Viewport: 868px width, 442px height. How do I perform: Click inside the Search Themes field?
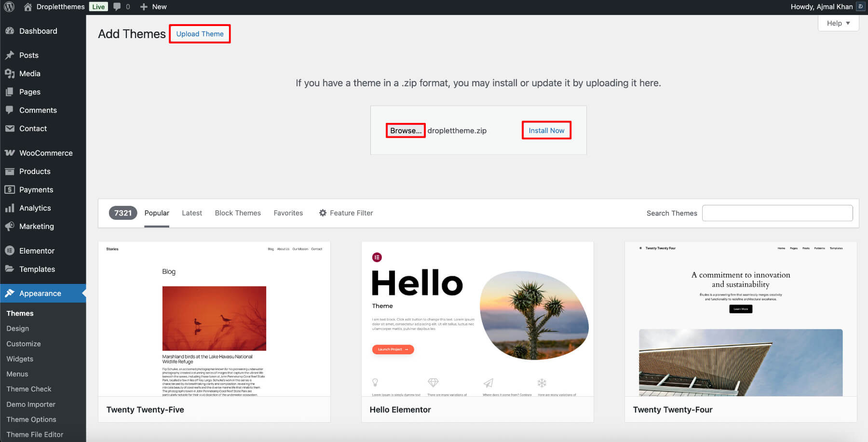tap(777, 213)
